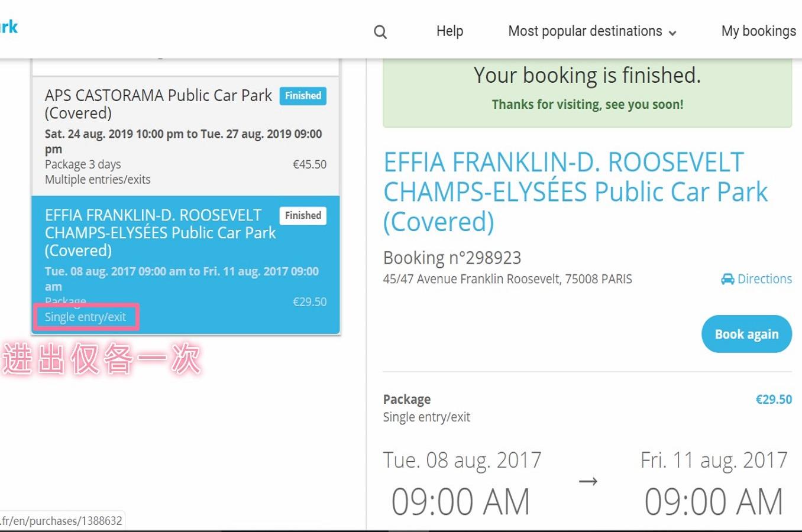Click the Finished badge on EFFIA booking
The image size is (802, 532).
(303, 216)
